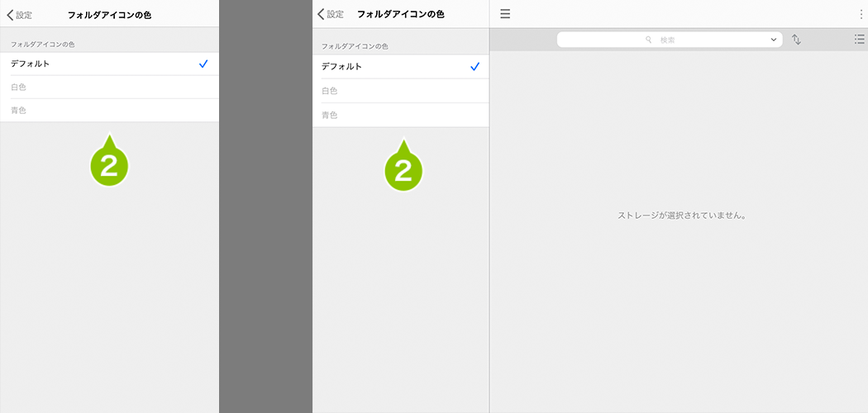
Task: Click the magnifier icon in search box
Action: point(649,40)
